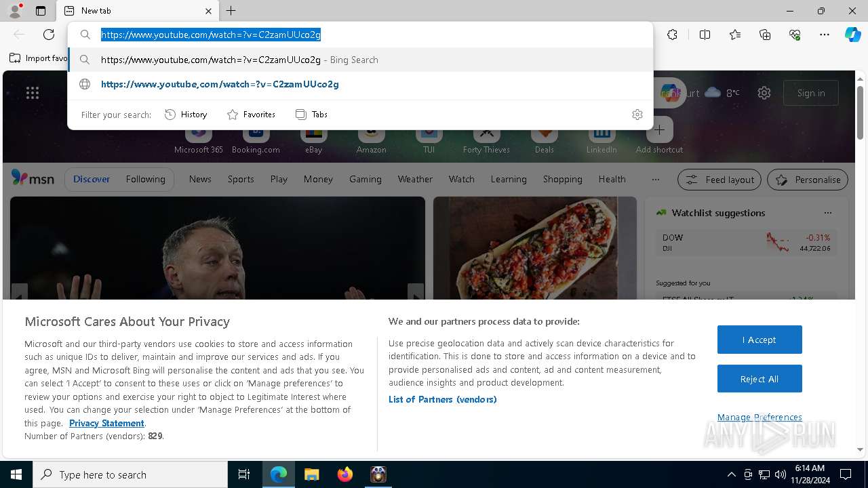Select Bing Search suggestion for youtube URL

[360, 60]
